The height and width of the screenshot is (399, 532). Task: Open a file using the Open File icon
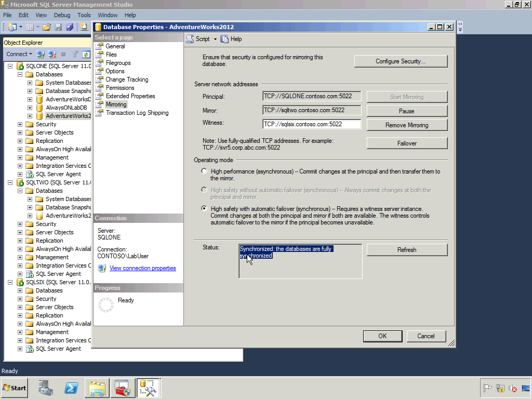[x=47, y=27]
